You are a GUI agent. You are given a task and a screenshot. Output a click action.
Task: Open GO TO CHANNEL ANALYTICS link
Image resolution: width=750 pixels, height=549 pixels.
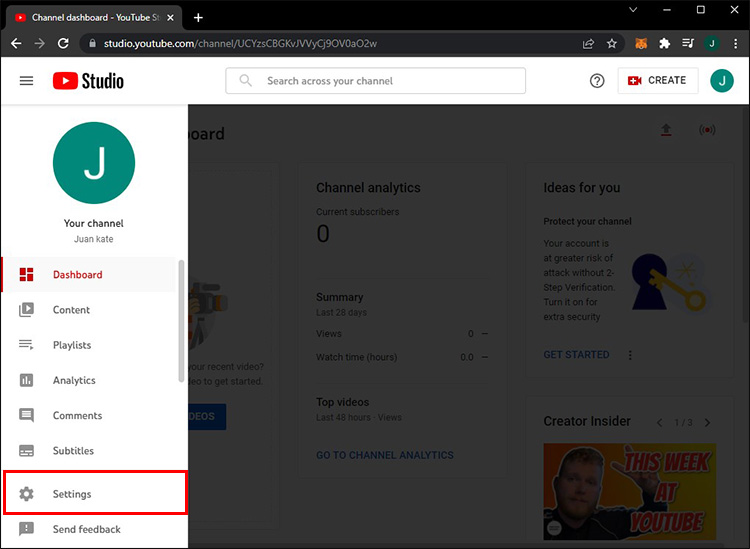(x=385, y=455)
